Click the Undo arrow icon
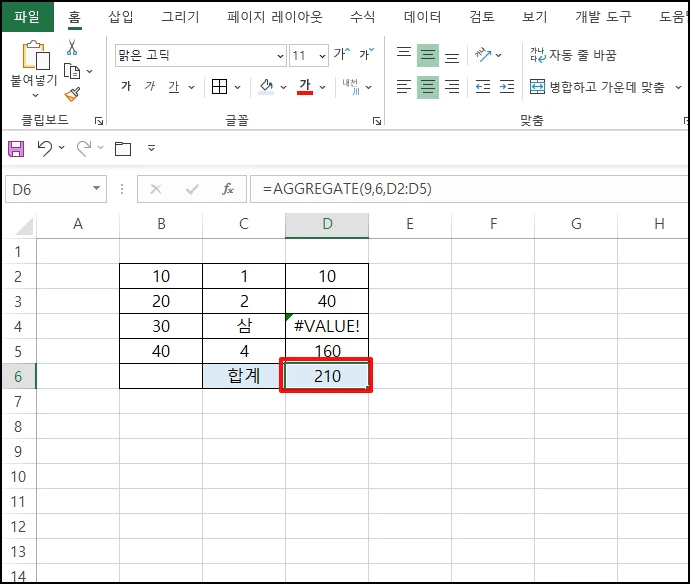This screenshot has width=690, height=584. click(45, 148)
